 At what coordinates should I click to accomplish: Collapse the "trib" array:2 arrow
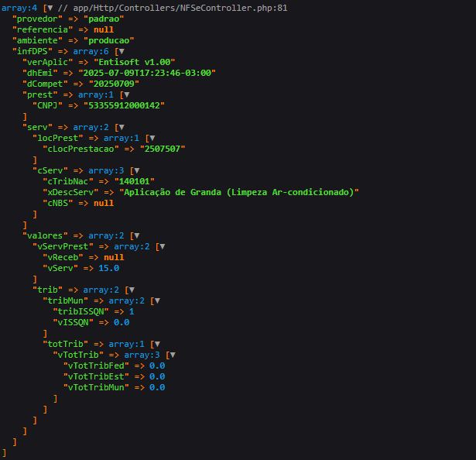tap(132, 290)
